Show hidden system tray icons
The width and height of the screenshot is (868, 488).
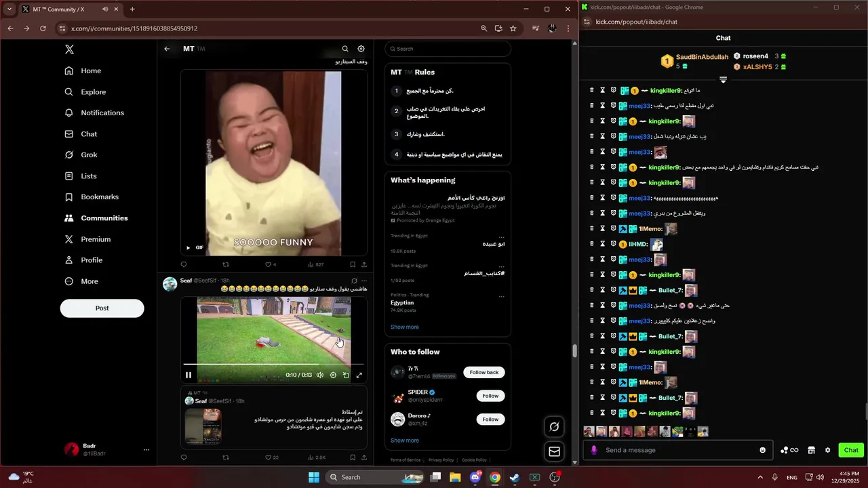[x=759, y=477]
